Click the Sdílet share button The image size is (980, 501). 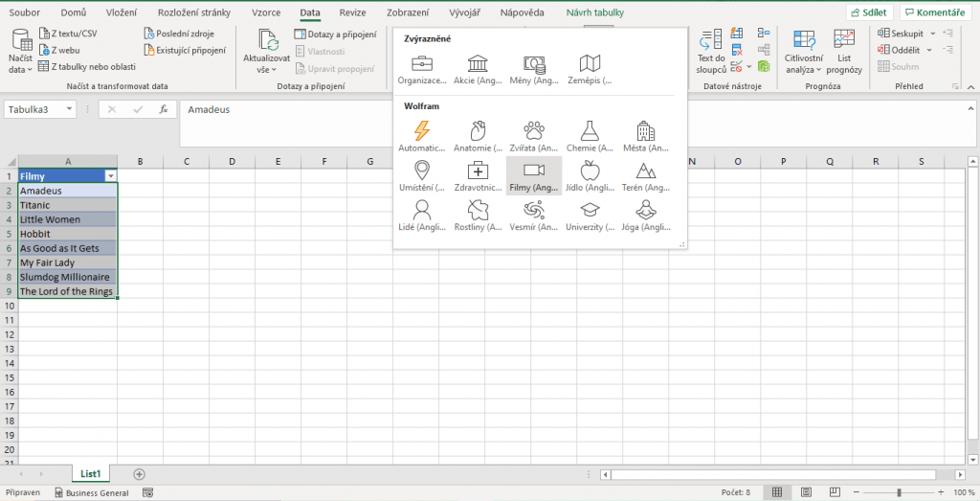869,12
